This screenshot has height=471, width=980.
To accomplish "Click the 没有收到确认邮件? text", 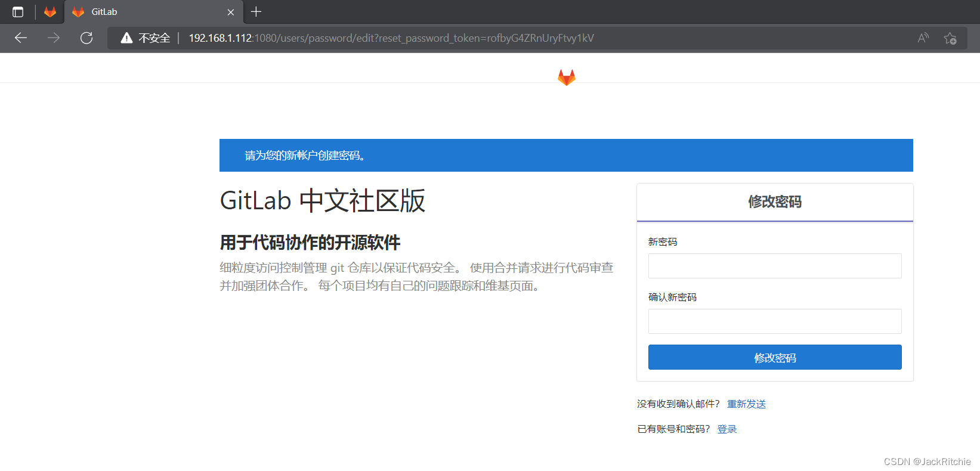I will pos(678,404).
